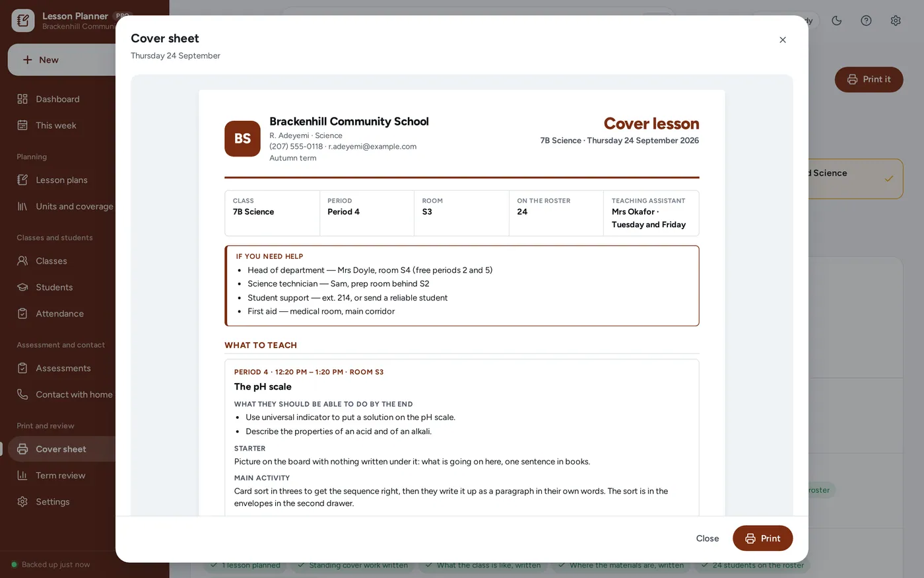Click the Close text button in the dialog footer
Screen dimensions: 924x578
click(708, 538)
